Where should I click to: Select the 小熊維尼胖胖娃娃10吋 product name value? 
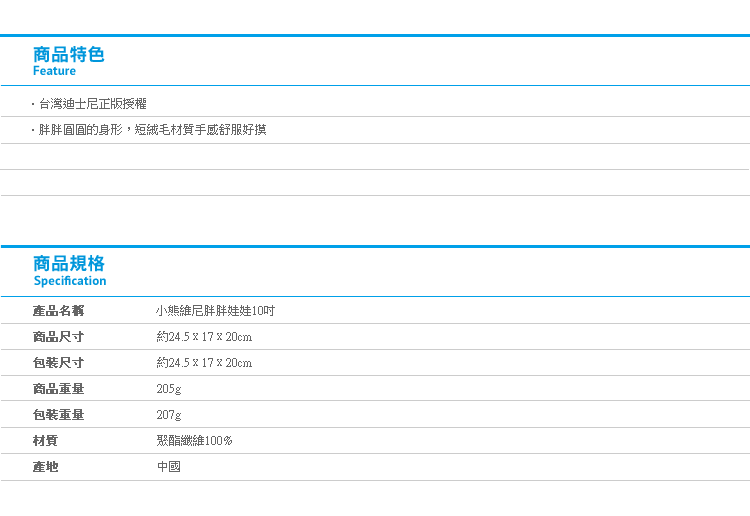[215, 311]
